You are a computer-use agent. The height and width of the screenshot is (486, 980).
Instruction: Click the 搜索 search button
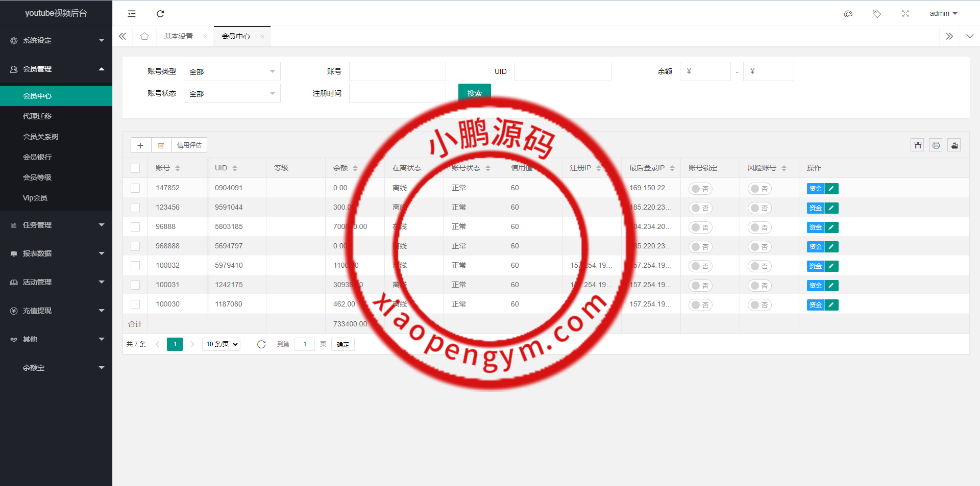(x=474, y=93)
